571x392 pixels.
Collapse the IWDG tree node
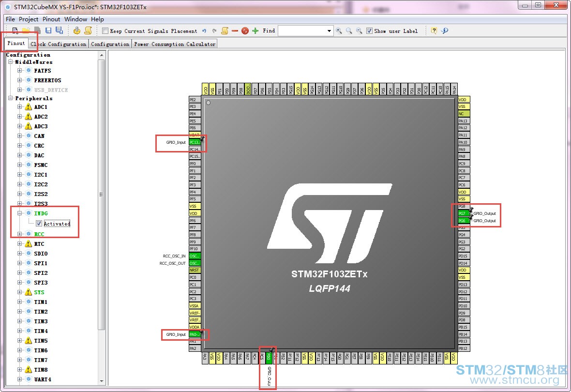(x=20, y=213)
